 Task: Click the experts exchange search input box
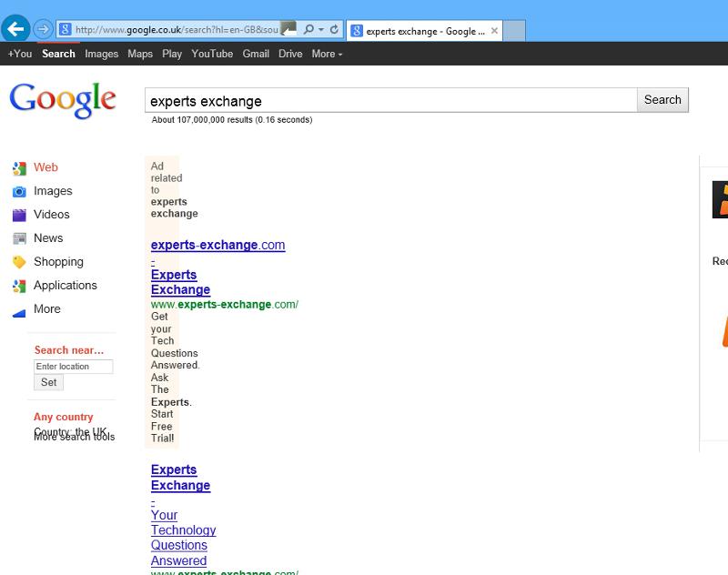point(391,100)
